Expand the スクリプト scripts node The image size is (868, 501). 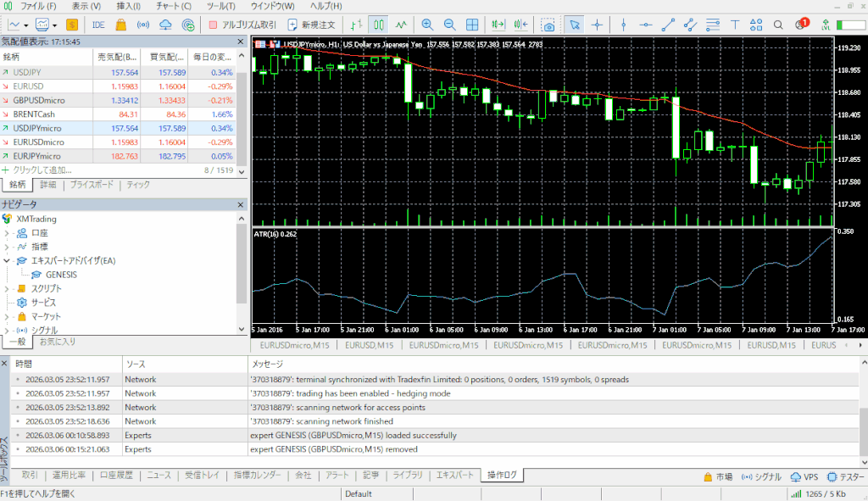[x=8, y=289]
